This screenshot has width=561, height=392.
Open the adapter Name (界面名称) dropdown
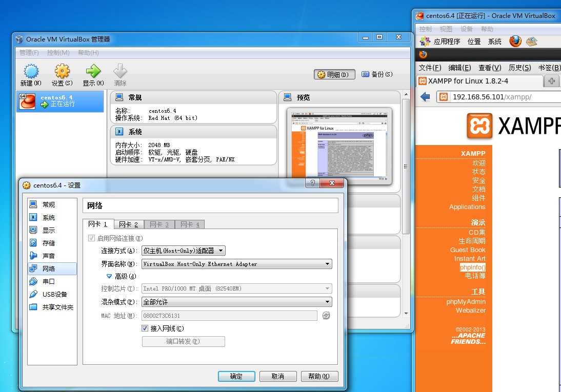point(237,264)
